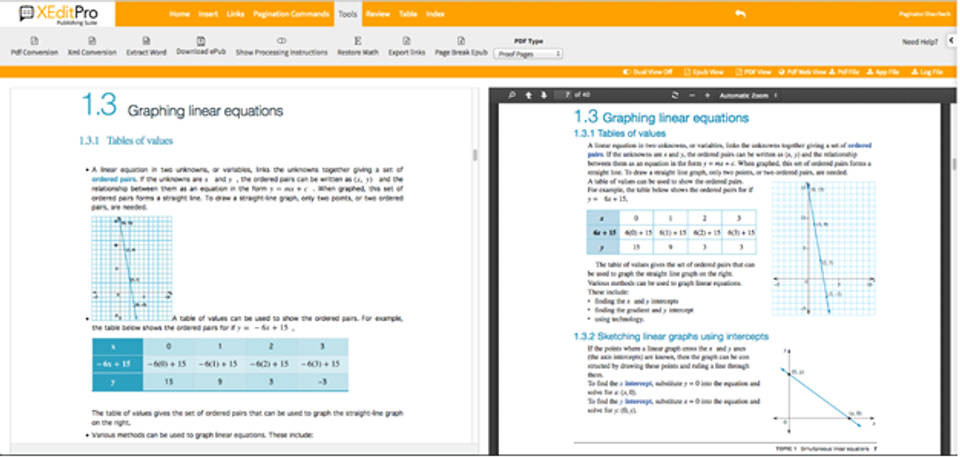Switch to Epub View
The height and width of the screenshot is (457, 960).
coord(706,73)
